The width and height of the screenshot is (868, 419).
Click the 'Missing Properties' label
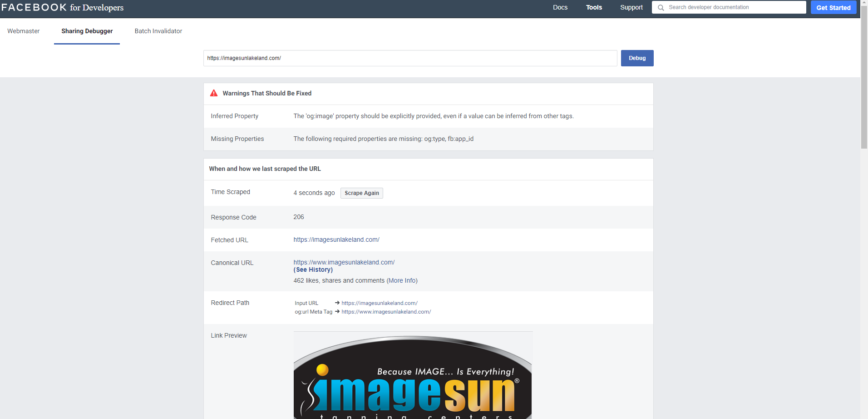[237, 139]
